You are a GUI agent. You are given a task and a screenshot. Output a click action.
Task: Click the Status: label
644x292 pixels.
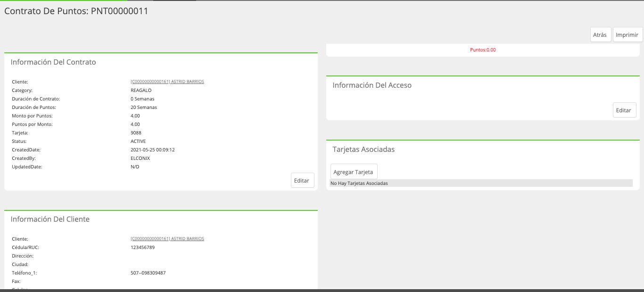point(19,141)
